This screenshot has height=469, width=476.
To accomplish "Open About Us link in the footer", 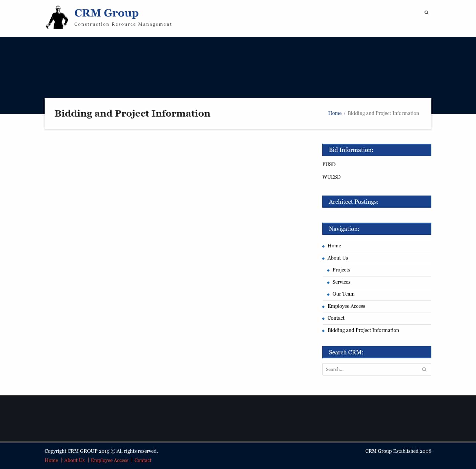I will [74, 460].
